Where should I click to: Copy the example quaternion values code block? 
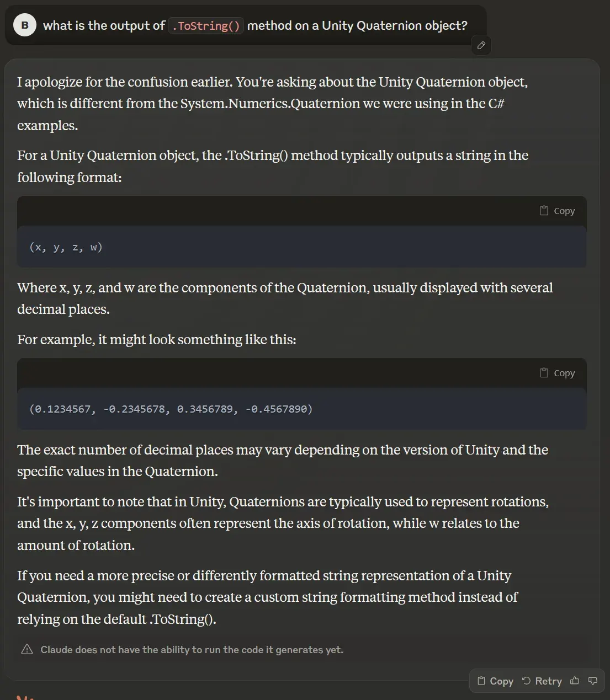point(557,373)
